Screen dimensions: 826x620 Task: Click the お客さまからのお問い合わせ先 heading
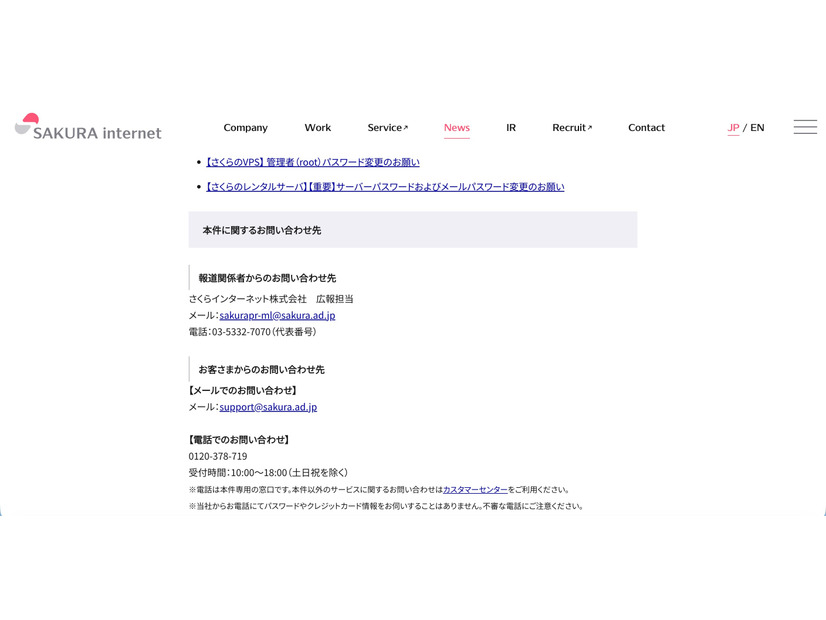pyautogui.click(x=261, y=370)
